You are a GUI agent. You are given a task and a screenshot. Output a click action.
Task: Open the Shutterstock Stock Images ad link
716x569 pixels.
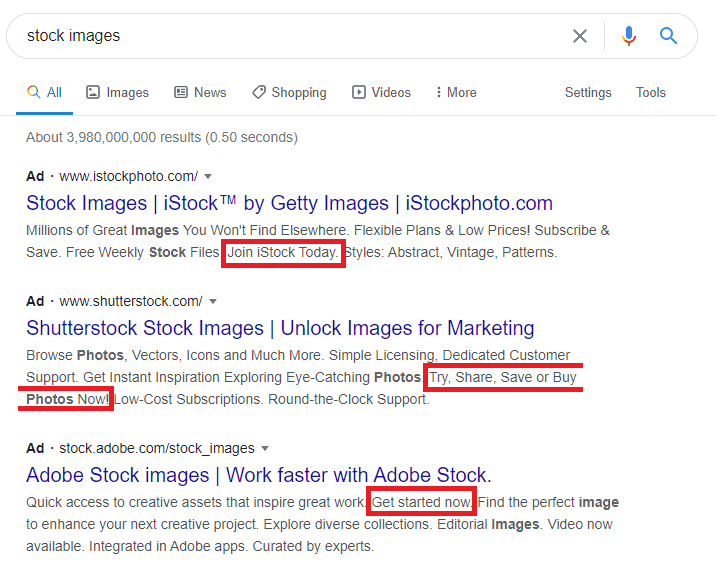point(280,328)
